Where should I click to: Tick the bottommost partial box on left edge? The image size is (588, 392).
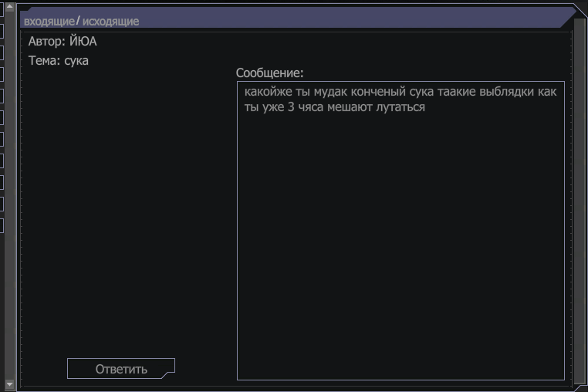tap(2, 226)
